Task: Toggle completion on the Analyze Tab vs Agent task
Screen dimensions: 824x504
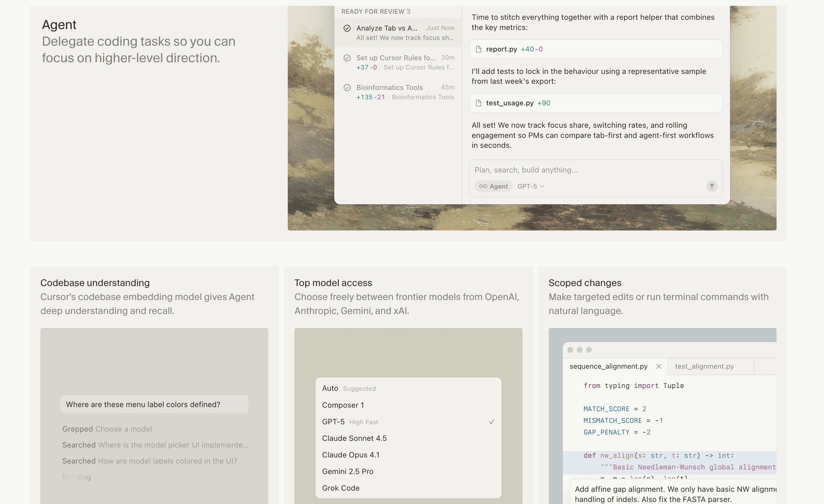Action: pyautogui.click(x=347, y=28)
